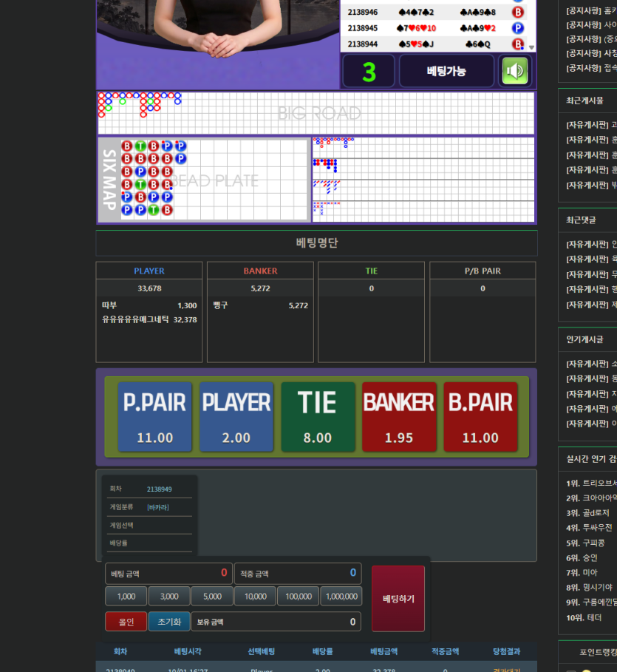Viewport: 617px width, 672px height.
Task: Click the Bead Plate six map grid
Action: [x=214, y=180]
